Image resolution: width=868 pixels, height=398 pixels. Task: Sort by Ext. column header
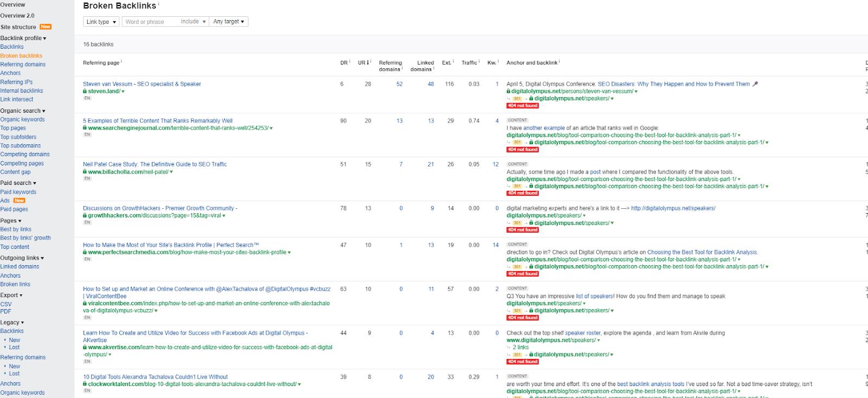pos(446,63)
